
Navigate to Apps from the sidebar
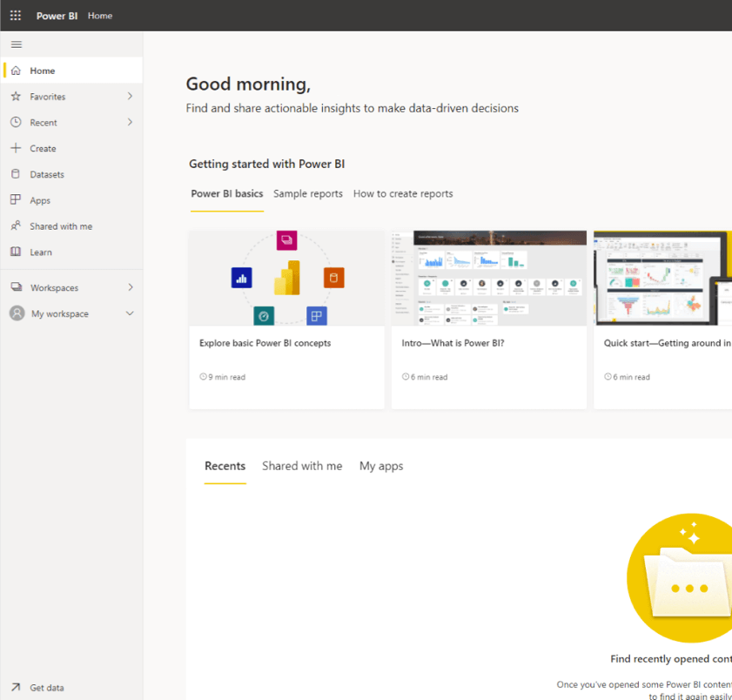click(16, 200)
